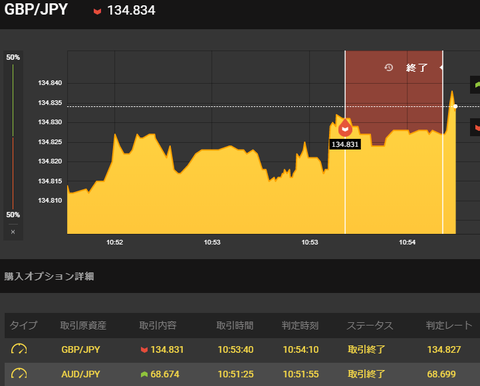480x386 pixels.
Task: Close the sentiment bar with the X icon
Action: [x=13, y=232]
